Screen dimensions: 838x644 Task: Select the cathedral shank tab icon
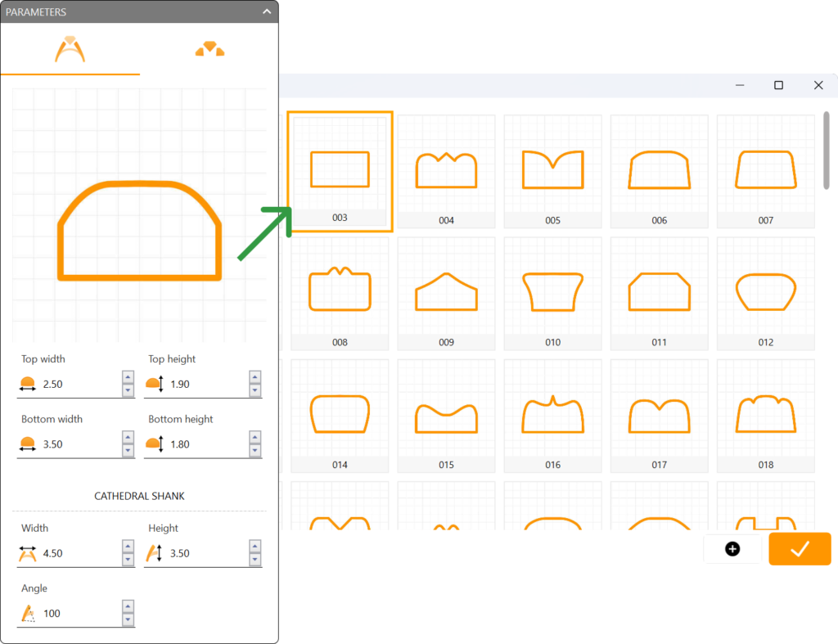(x=70, y=50)
